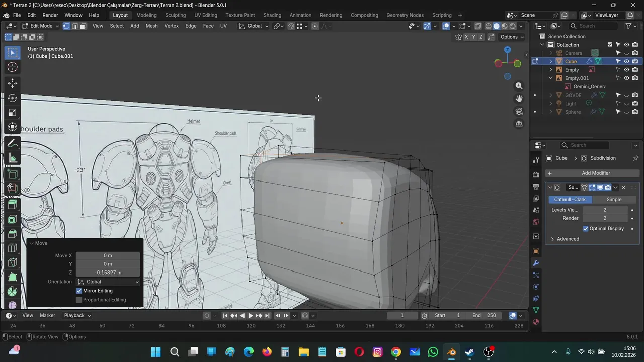Activate the Measure tool
The image size is (644, 362).
[13, 159]
